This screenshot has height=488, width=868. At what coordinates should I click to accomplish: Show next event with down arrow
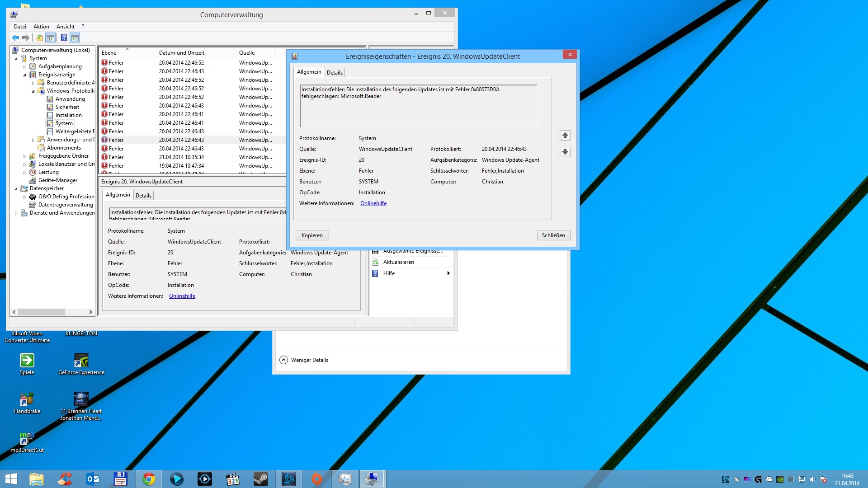click(x=565, y=152)
